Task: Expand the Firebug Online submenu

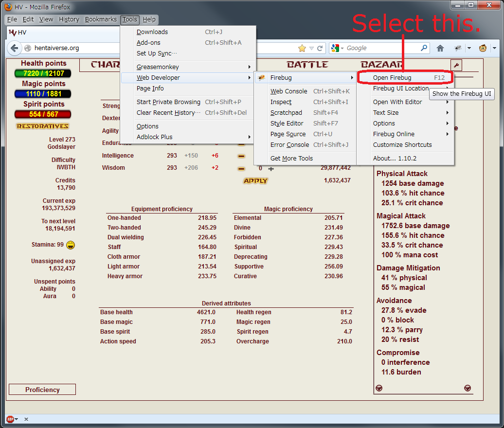Action: tap(448, 134)
